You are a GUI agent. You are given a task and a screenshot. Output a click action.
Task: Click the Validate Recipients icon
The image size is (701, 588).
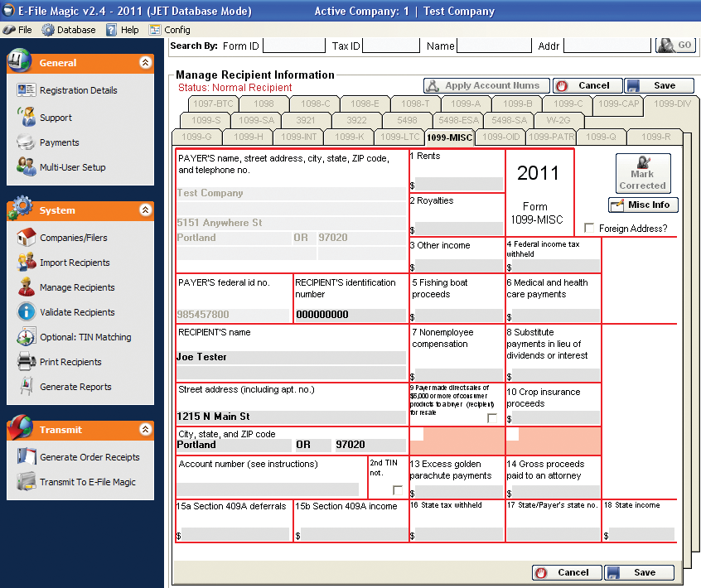[x=26, y=312]
